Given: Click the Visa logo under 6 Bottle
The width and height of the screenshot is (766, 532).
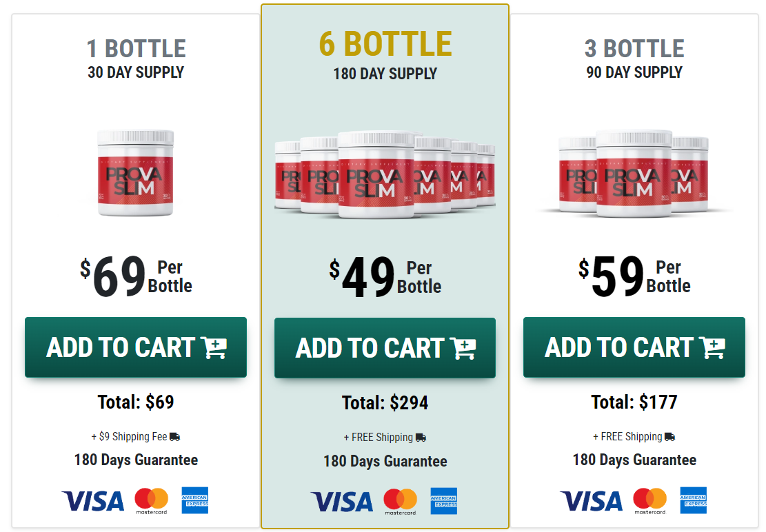Looking at the screenshot, I should pos(342,502).
